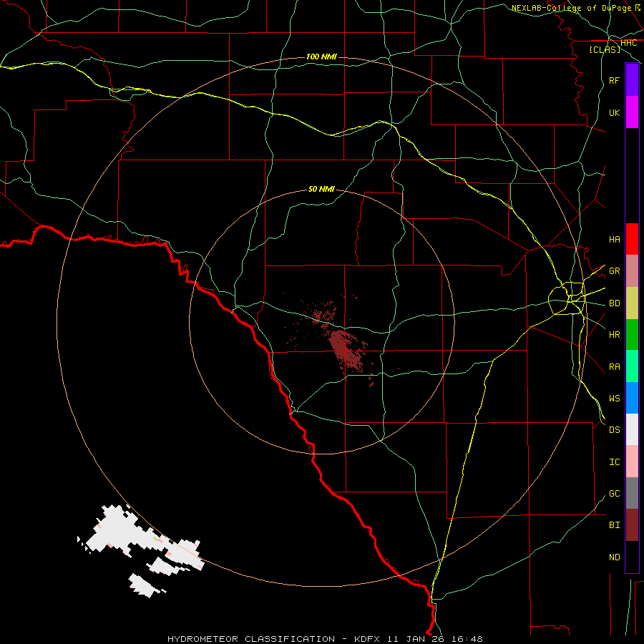This screenshot has width=644, height=644.
Task: Click the HA legend label
Action: coord(614,239)
